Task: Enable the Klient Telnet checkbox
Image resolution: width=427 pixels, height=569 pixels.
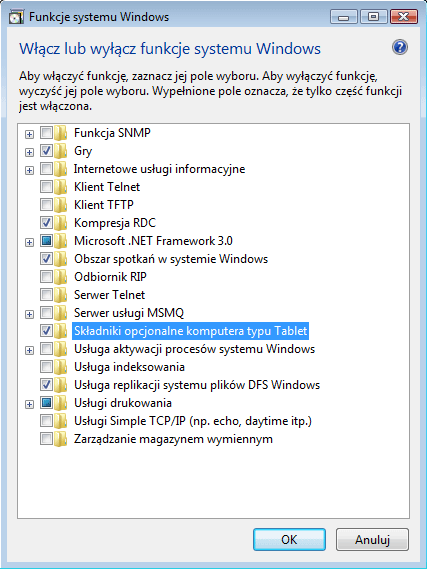Action: 46,187
